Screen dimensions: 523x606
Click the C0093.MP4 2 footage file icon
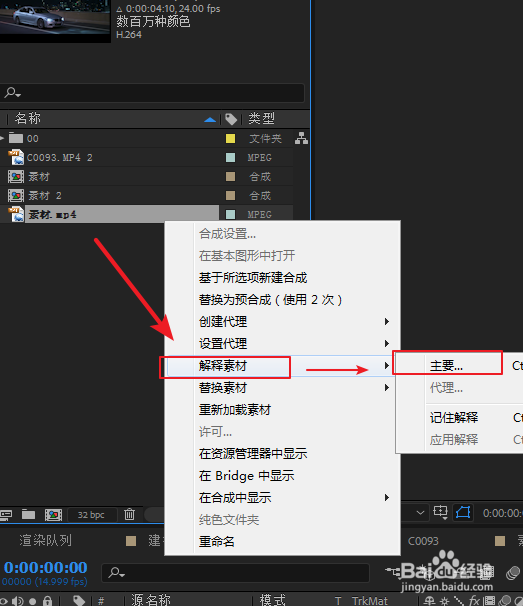[16, 157]
